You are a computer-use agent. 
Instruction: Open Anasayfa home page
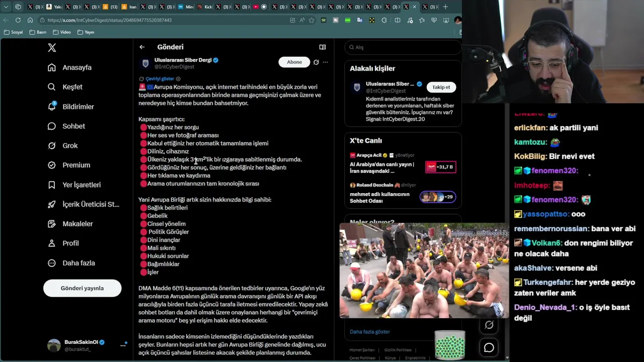[x=69, y=67]
